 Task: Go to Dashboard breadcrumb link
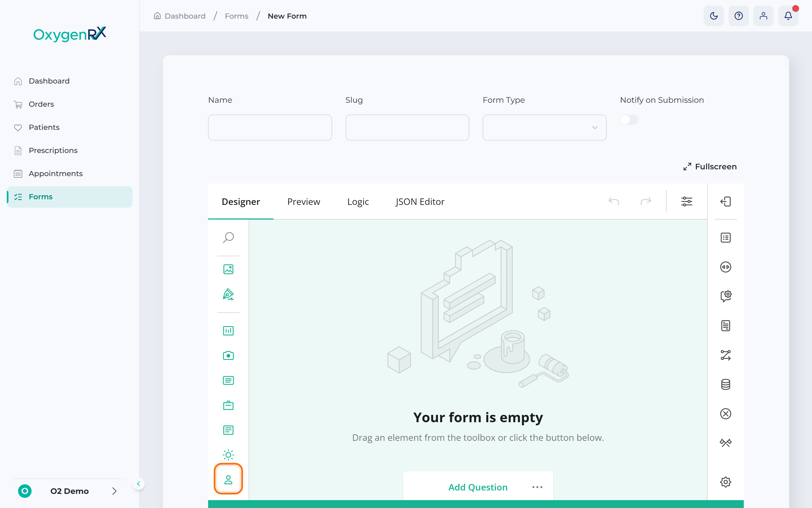pyautogui.click(x=180, y=16)
